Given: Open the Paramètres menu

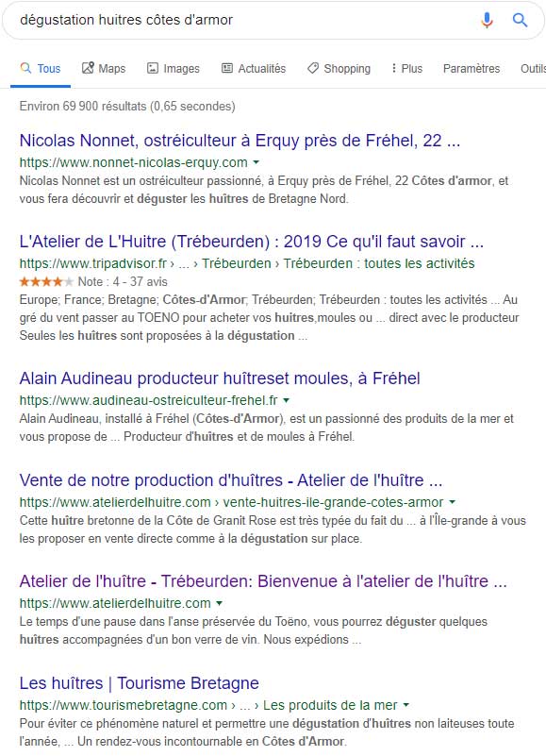Looking at the screenshot, I should (x=472, y=69).
